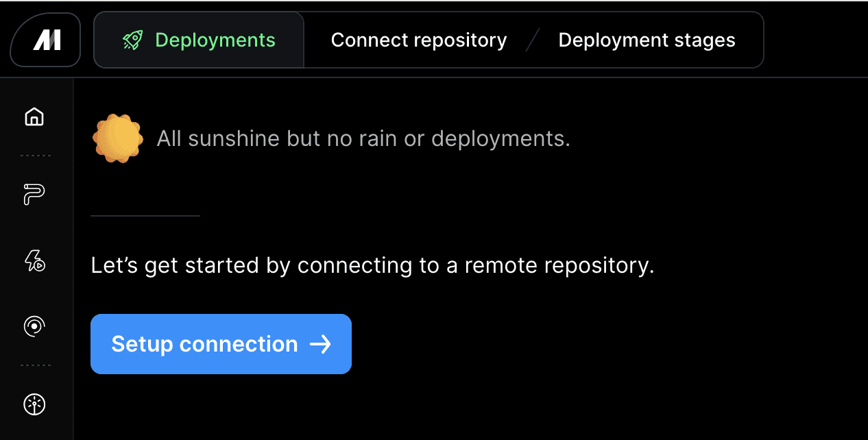868x440 pixels.
Task: Click the orange sun illustration
Action: tap(118, 138)
